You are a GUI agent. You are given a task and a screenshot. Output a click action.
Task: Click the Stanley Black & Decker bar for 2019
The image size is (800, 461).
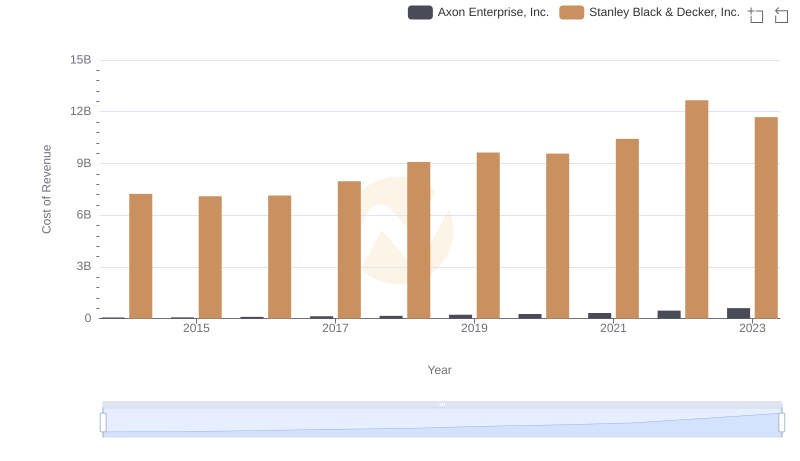(x=488, y=235)
